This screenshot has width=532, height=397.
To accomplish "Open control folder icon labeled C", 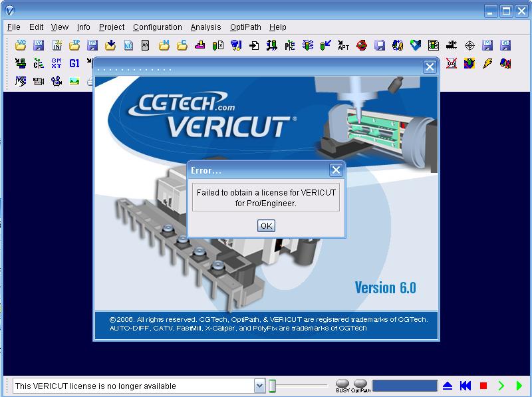I will pos(182,45).
